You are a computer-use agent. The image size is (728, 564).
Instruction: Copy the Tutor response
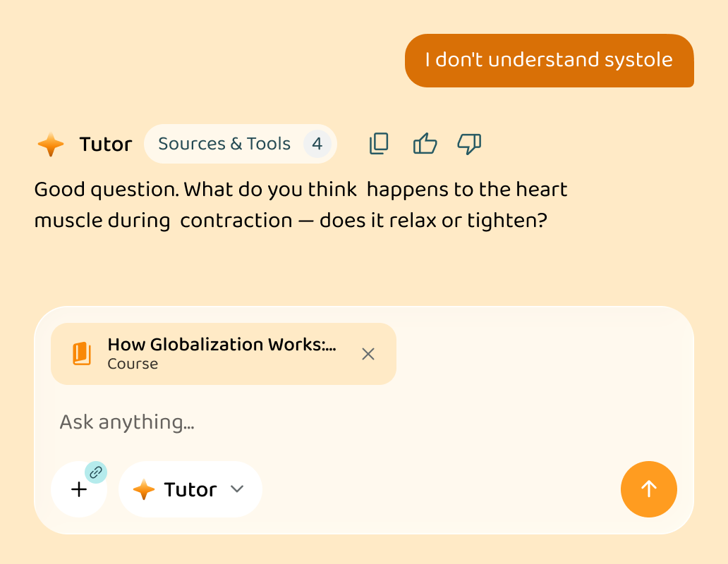coord(379,143)
